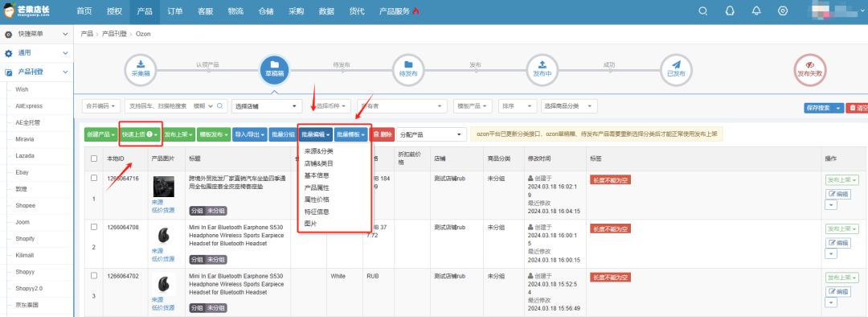This screenshot has height=317, width=868.
Task: Open AliExpress in the sidebar list
Action: point(30,106)
